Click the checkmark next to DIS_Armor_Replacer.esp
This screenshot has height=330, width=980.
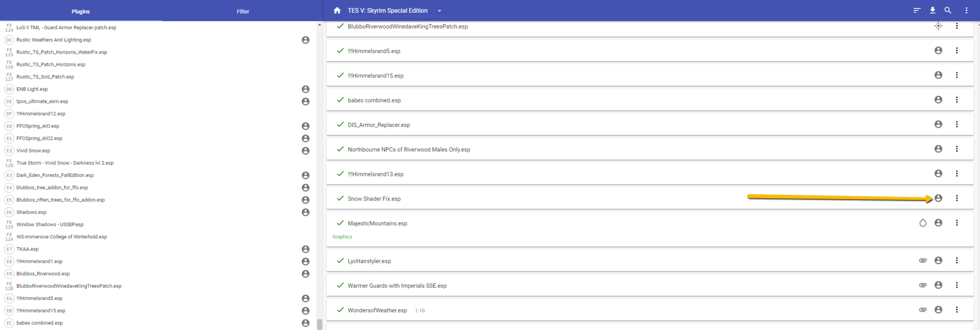(340, 124)
